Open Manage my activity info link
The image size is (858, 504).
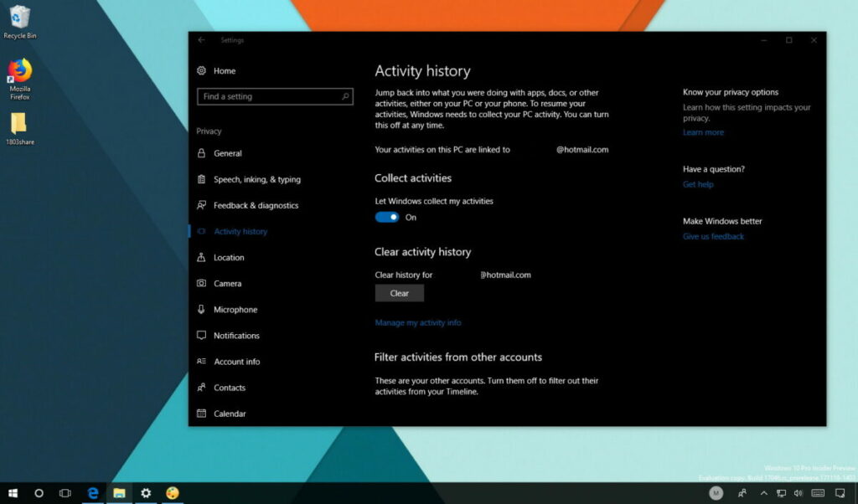pos(418,322)
